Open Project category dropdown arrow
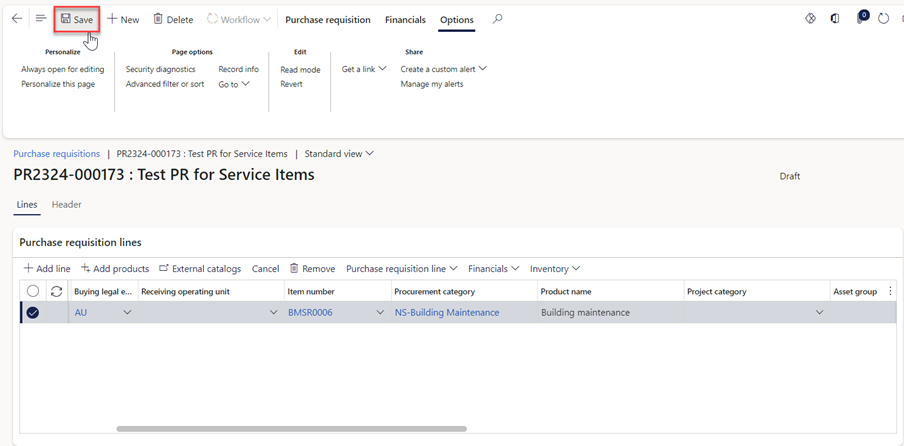Viewport: 904px width, 446px height. point(819,312)
